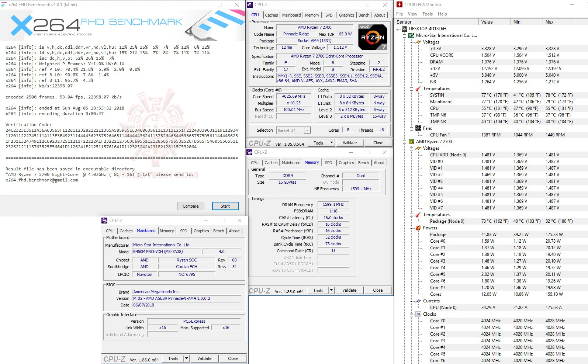
Task: Click Validate in the Memory CPU-Z window
Action: click(x=349, y=290)
